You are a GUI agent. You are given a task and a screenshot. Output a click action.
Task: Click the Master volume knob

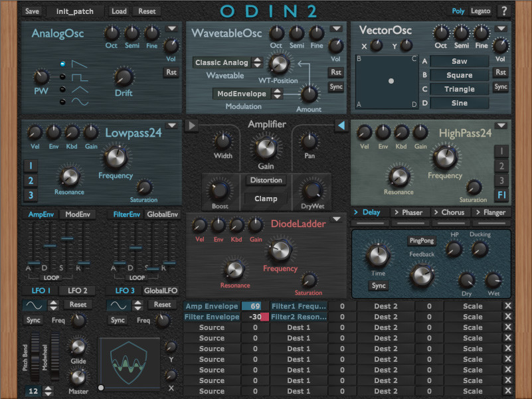[x=78, y=377]
